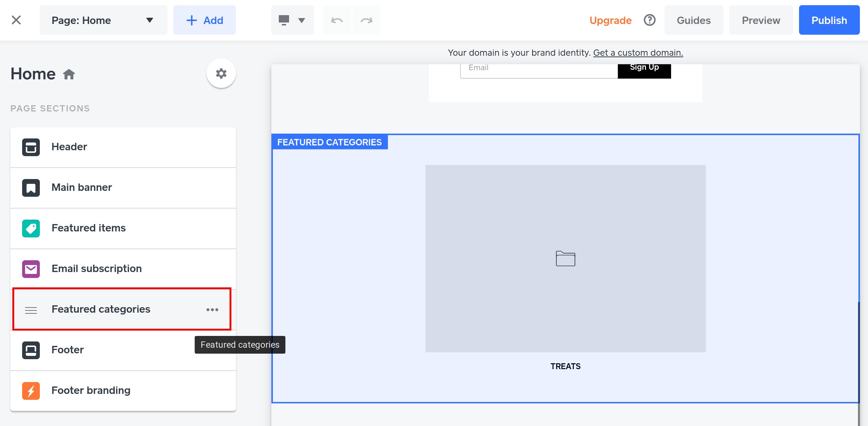Click the Featured items tag icon
Screen dimensions: 868x426
[31, 229]
